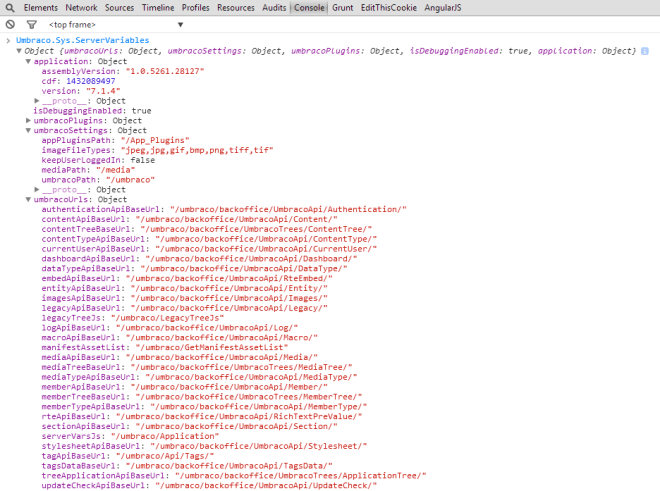Click the version "7.1.4" entry
Image resolution: width=660 pixels, height=491 pixels.
[81, 91]
